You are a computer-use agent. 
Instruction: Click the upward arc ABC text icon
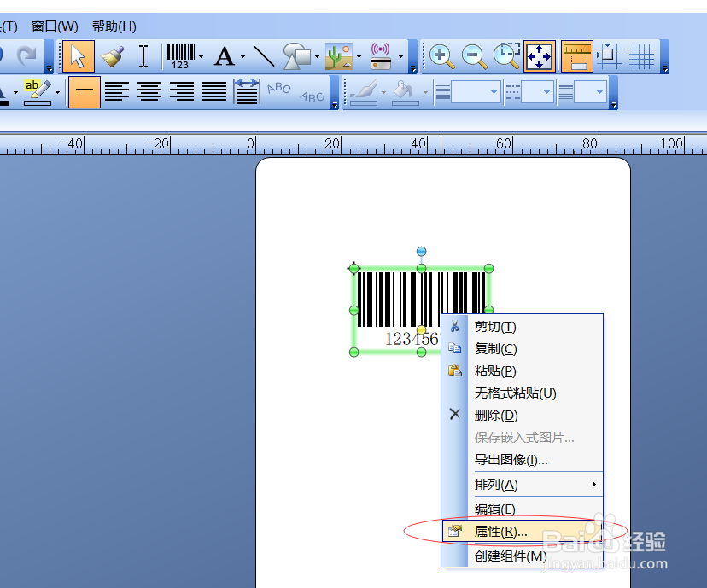(x=278, y=88)
